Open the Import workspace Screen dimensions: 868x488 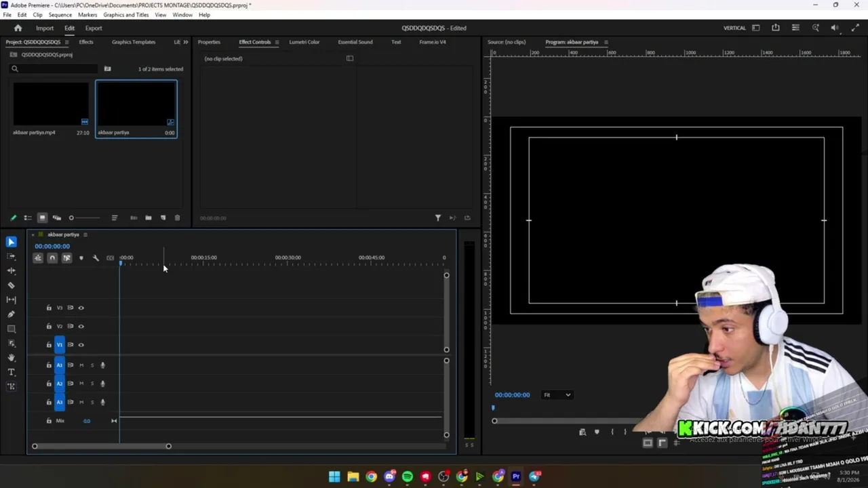[x=45, y=28]
